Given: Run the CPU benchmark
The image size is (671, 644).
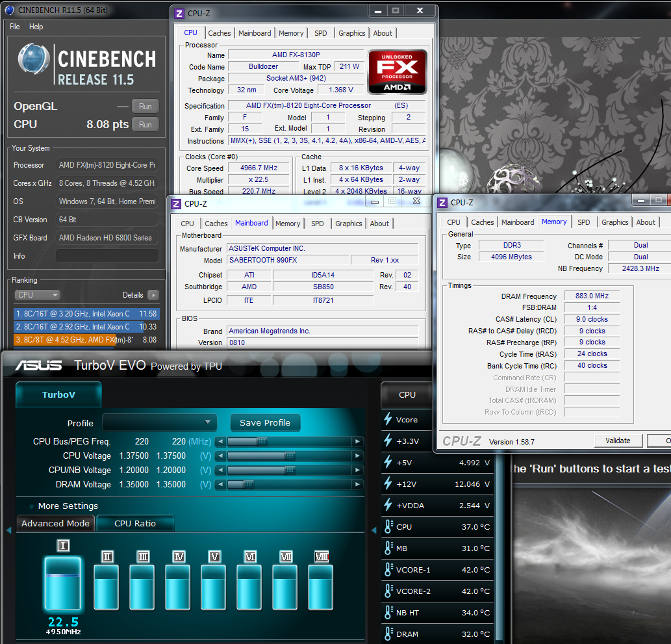Looking at the screenshot, I should 145,125.
